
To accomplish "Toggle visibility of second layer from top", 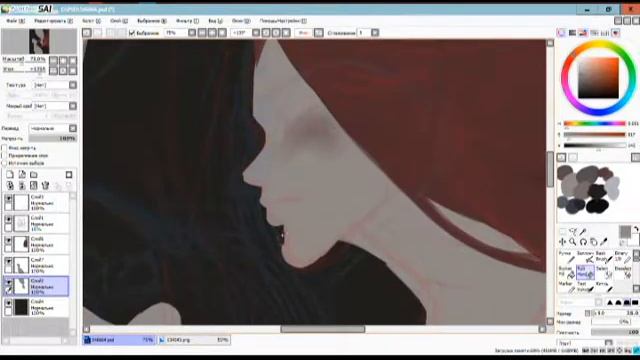I will (8, 219).
